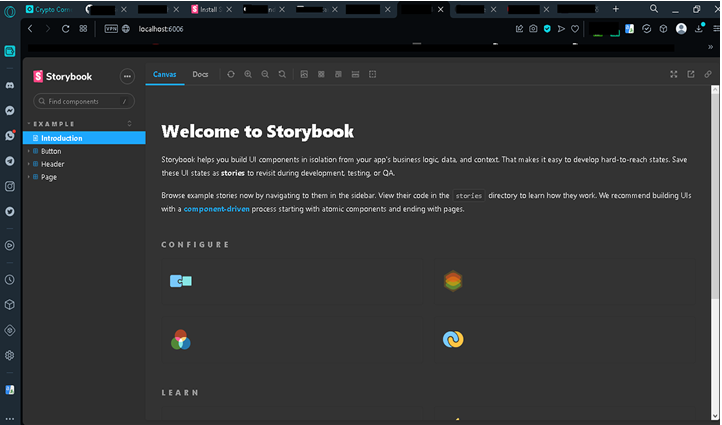722x425 pixels.
Task: Open the Storybook sidebar options menu
Action: (x=127, y=76)
